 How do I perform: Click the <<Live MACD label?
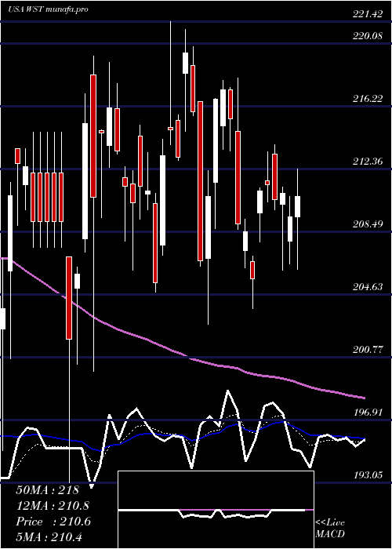pyautogui.click(x=330, y=529)
